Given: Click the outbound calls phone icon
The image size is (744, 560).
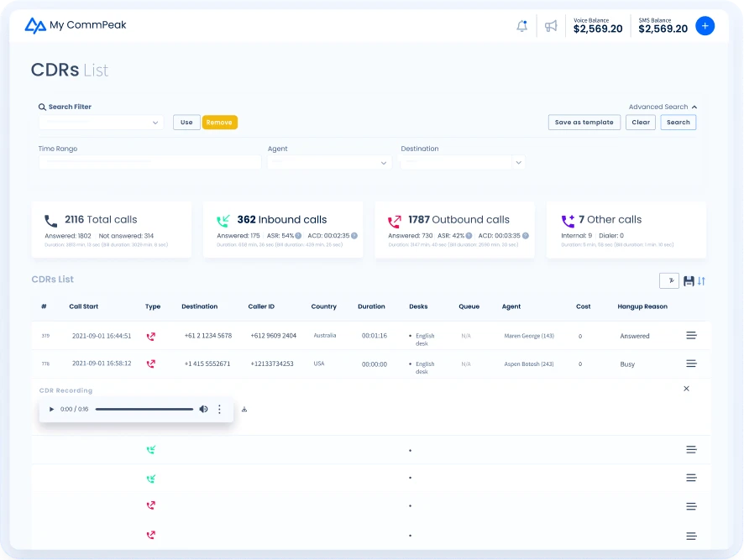Looking at the screenshot, I should (x=393, y=219).
